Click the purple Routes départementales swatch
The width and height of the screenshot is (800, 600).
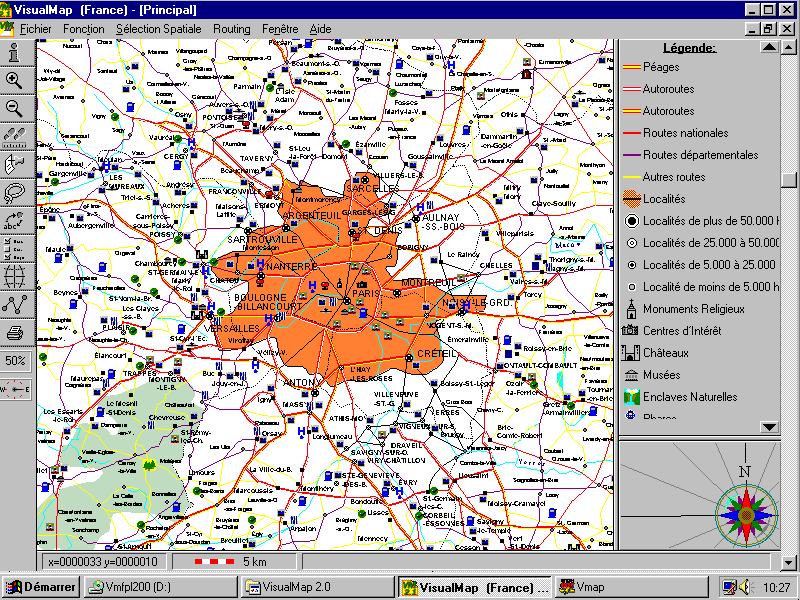(x=632, y=155)
